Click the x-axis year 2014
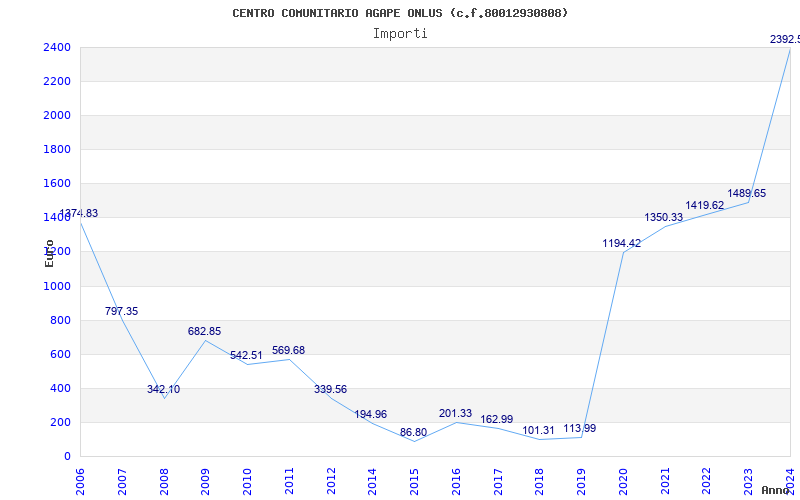 372,482
